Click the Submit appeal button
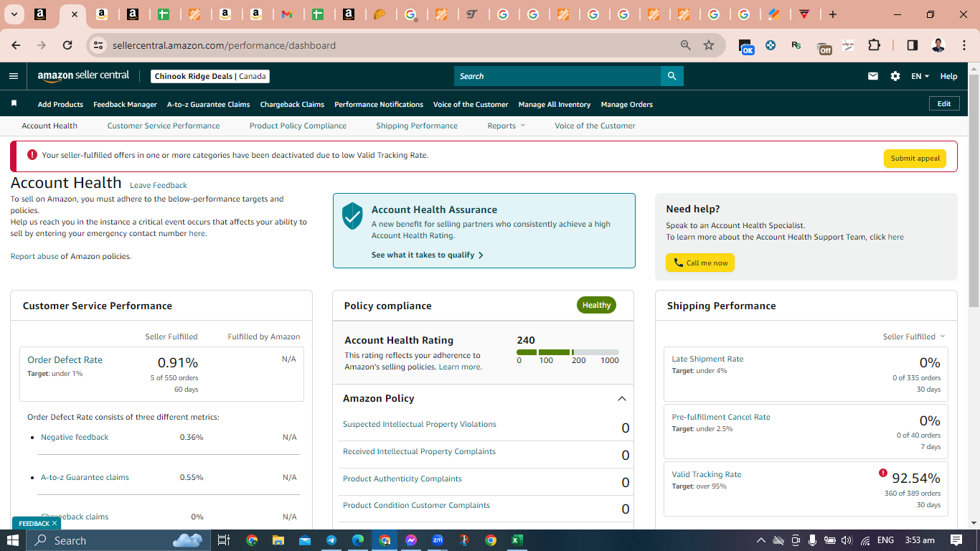This screenshot has height=551, width=980. [x=915, y=159]
